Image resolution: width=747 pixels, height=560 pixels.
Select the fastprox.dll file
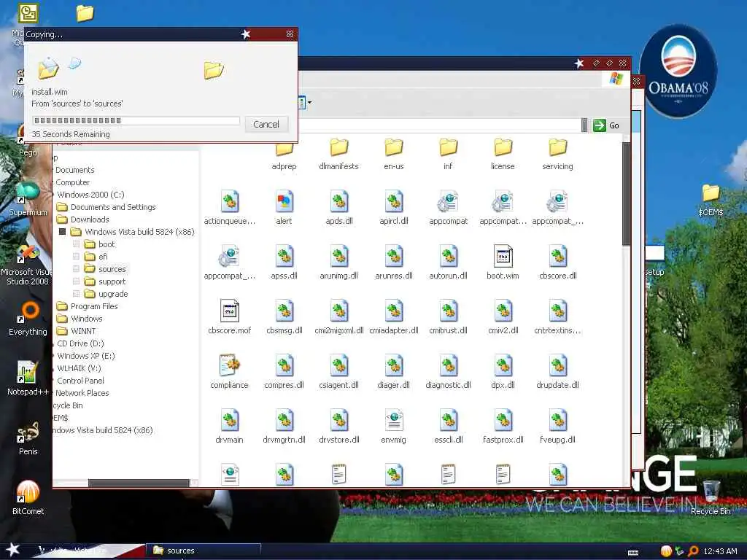(x=503, y=427)
